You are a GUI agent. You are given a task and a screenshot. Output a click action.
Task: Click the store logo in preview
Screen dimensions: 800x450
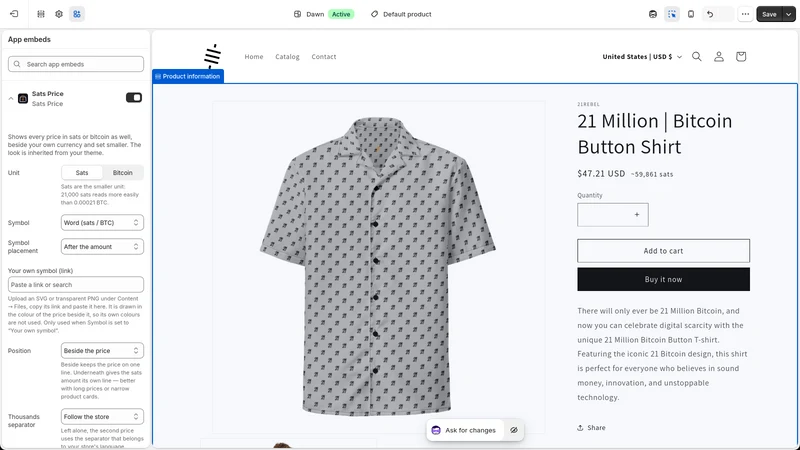click(212, 56)
